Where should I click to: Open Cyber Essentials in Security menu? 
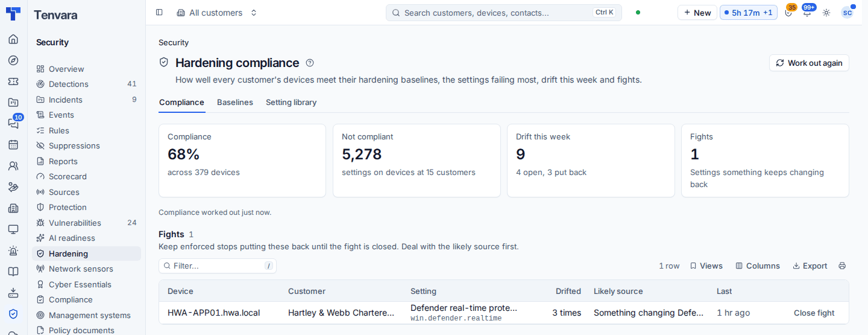click(x=86, y=284)
